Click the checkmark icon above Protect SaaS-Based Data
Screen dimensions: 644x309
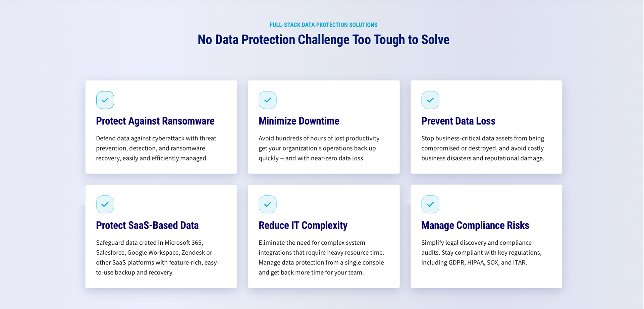pyautogui.click(x=105, y=204)
